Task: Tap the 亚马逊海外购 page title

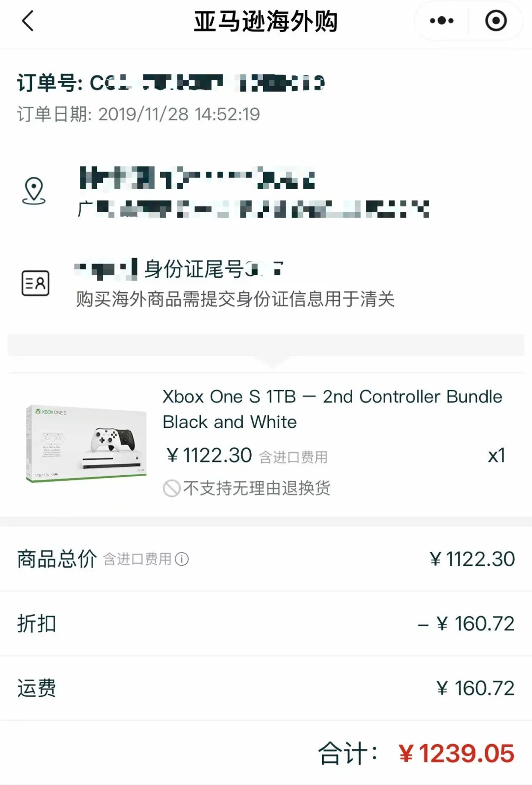Action: click(x=266, y=22)
